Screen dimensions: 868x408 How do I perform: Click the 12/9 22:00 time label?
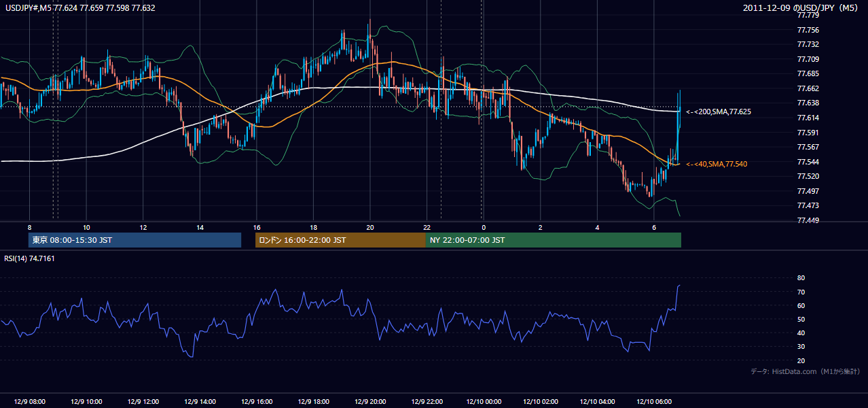pyautogui.click(x=427, y=402)
